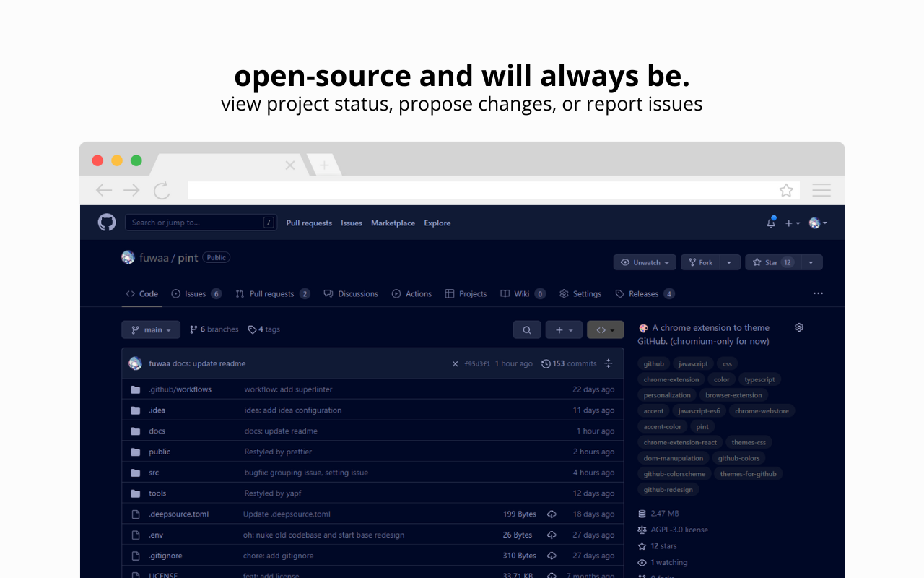Image resolution: width=924 pixels, height=578 pixels.
Task: Open the browser hamburger menu
Action: pos(821,190)
